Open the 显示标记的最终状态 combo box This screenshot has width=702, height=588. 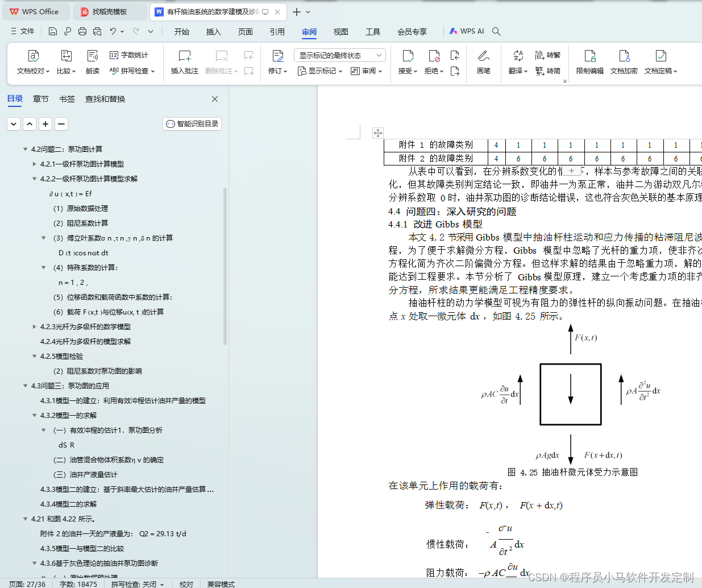340,55
